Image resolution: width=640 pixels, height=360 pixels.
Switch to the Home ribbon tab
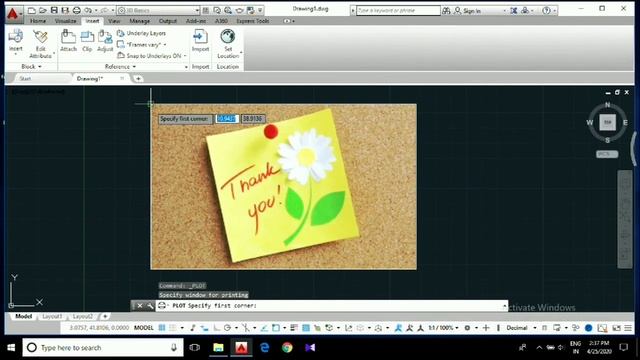tap(38, 21)
